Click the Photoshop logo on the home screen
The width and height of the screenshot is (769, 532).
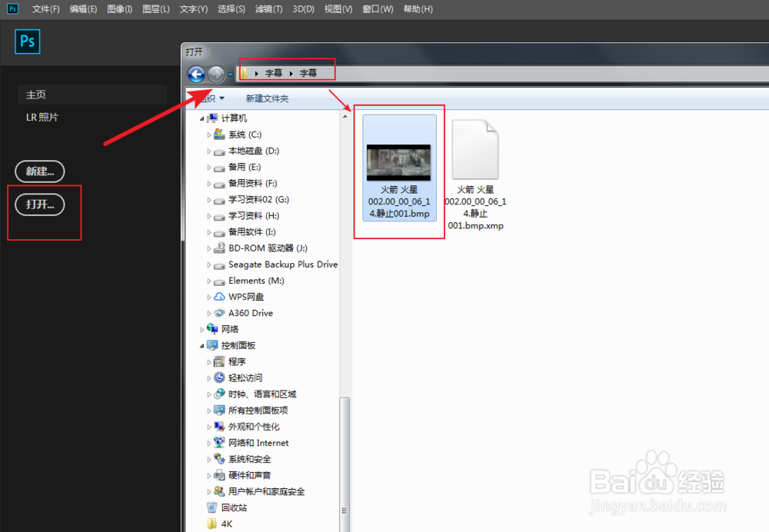[x=28, y=42]
